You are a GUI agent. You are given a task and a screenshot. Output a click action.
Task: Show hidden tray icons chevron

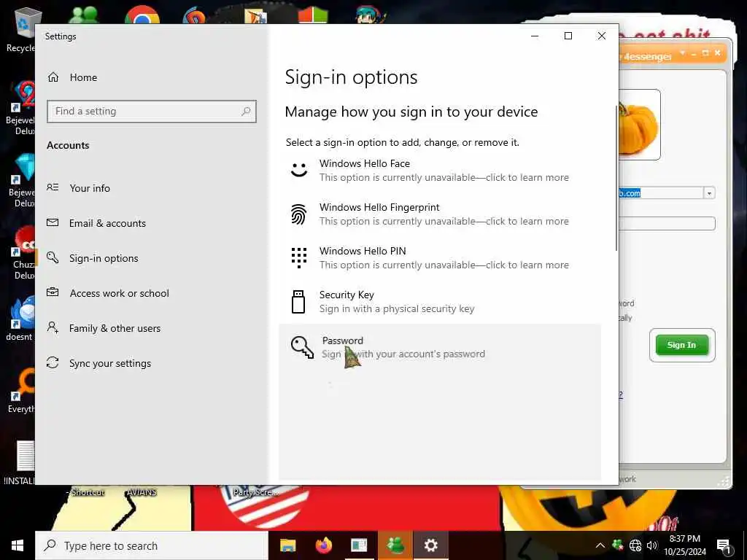coord(600,545)
